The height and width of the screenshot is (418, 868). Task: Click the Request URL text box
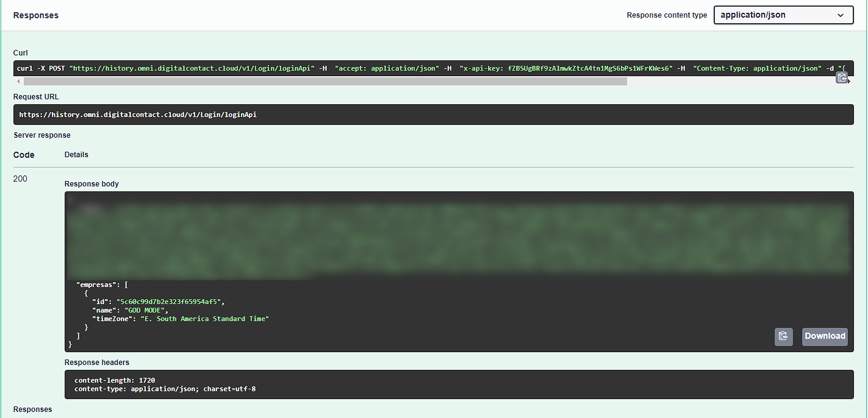(x=433, y=115)
